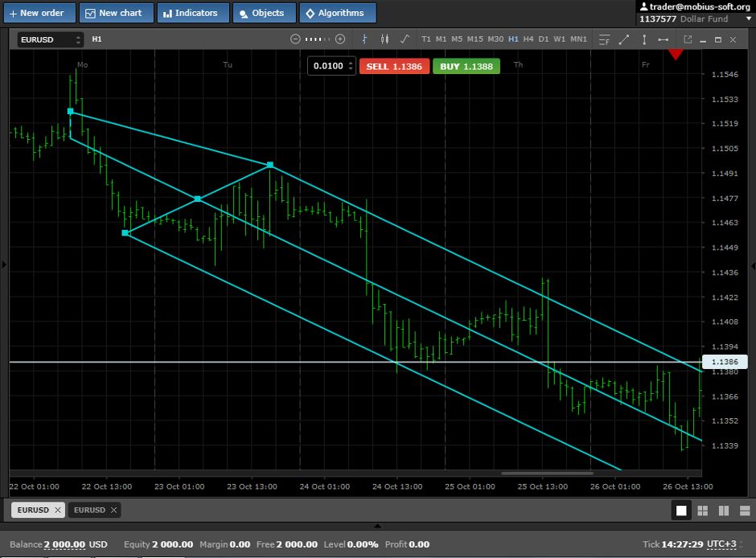756x558 pixels.
Task: Click the SELL 1.1386 button
Action: coord(394,66)
